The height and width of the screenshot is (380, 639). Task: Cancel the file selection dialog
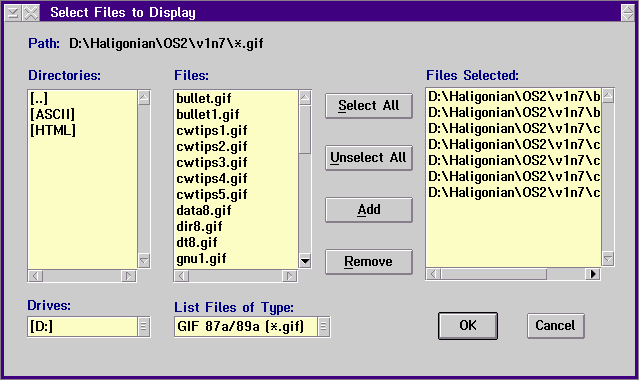[x=555, y=326]
